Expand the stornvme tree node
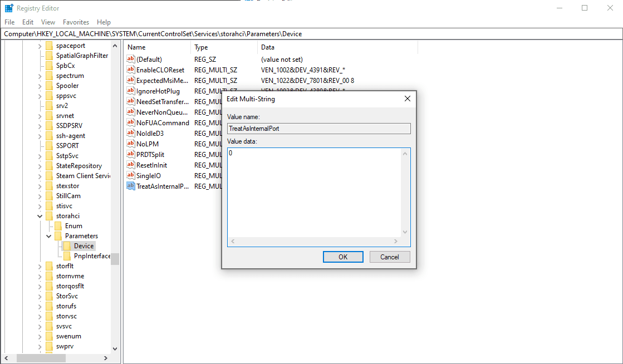This screenshot has width=623, height=364. 40,276
